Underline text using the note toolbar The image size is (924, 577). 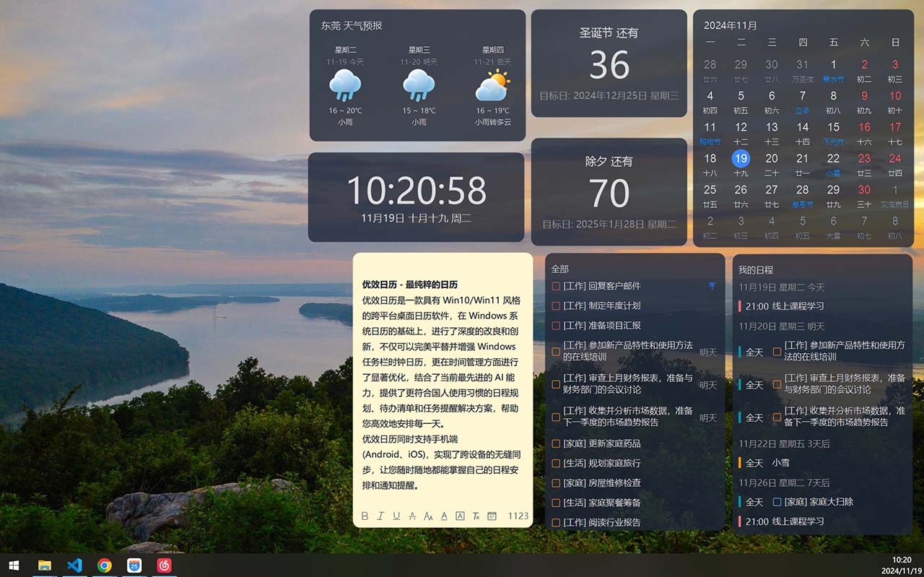(396, 516)
